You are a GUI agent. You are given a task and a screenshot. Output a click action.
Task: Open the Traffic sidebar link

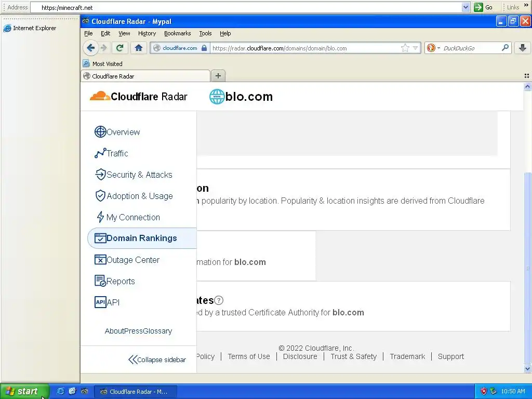(x=117, y=153)
